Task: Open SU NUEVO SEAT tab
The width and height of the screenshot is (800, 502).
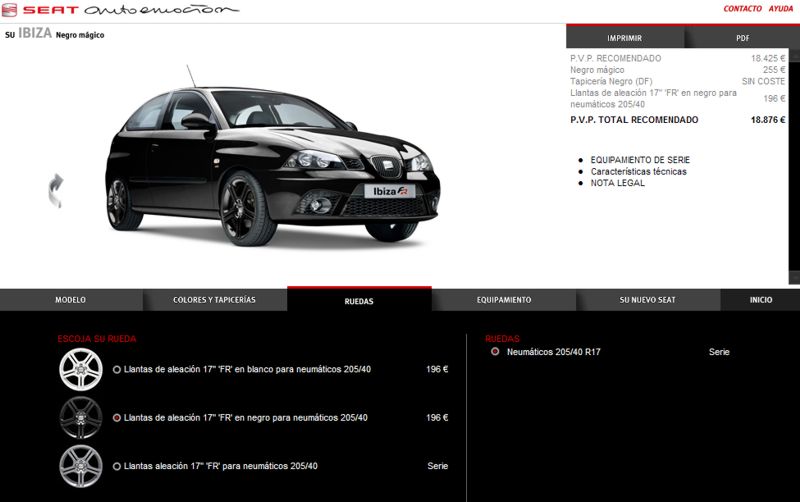Action: pyautogui.click(x=648, y=300)
